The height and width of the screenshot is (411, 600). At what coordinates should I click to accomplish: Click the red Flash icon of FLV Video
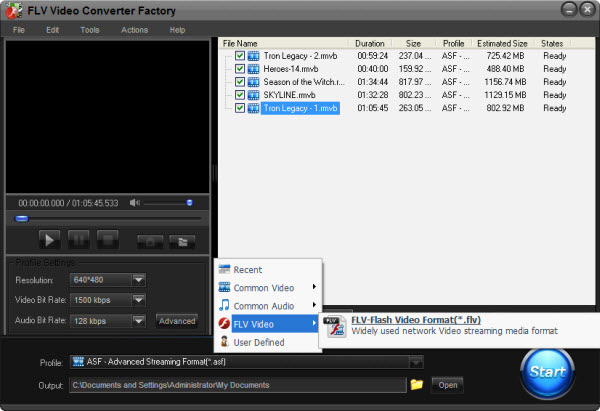224,323
